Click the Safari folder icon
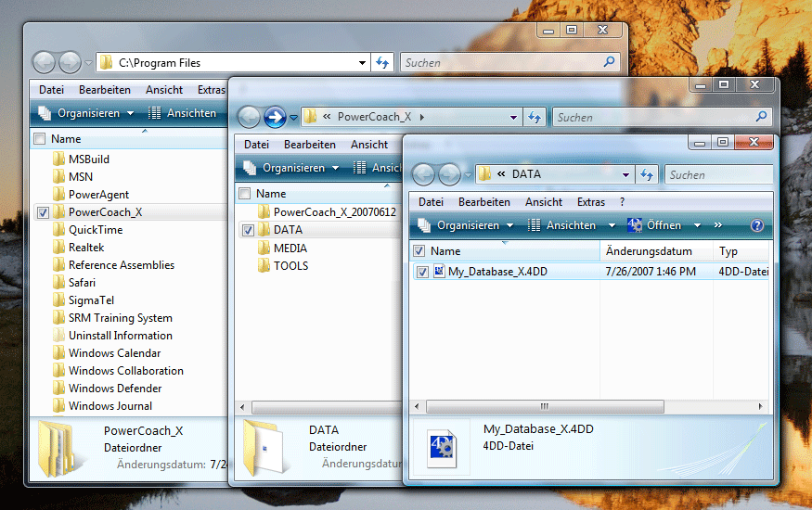Image resolution: width=812 pixels, height=510 pixels. pyautogui.click(x=59, y=282)
